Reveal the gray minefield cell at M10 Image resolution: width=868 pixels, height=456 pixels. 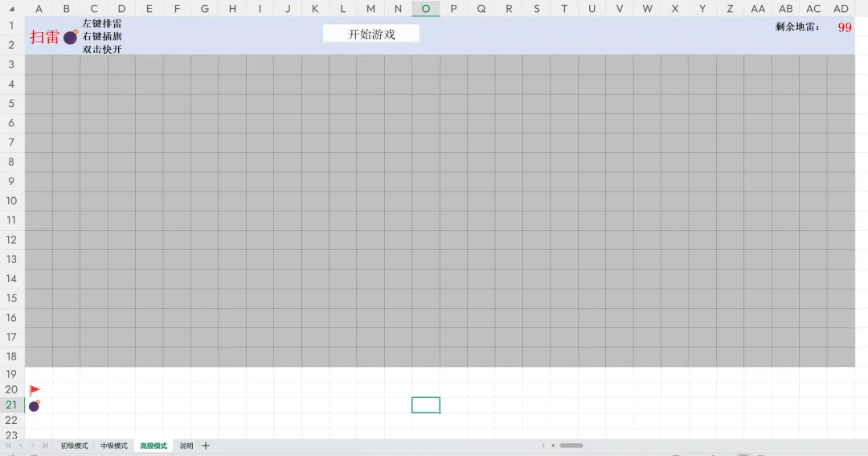click(371, 200)
